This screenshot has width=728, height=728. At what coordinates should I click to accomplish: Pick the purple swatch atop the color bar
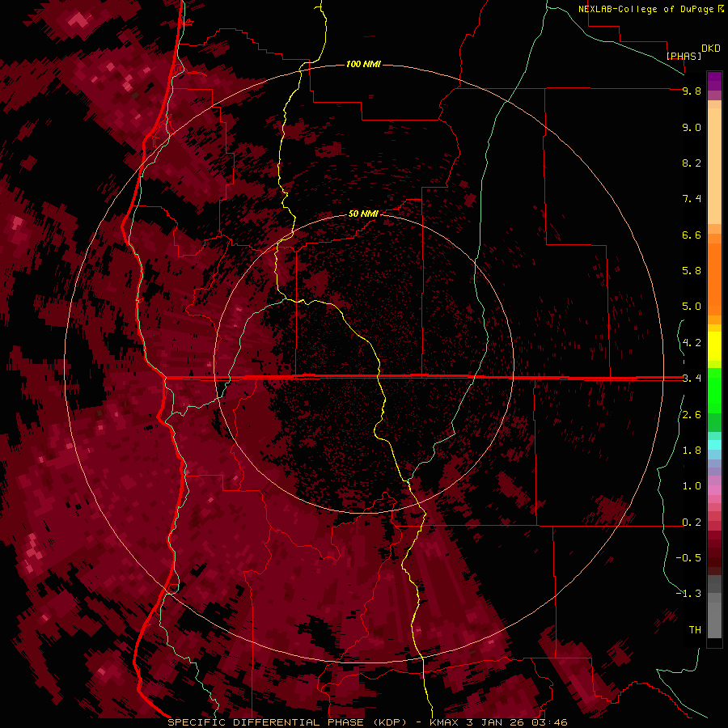pos(714,81)
